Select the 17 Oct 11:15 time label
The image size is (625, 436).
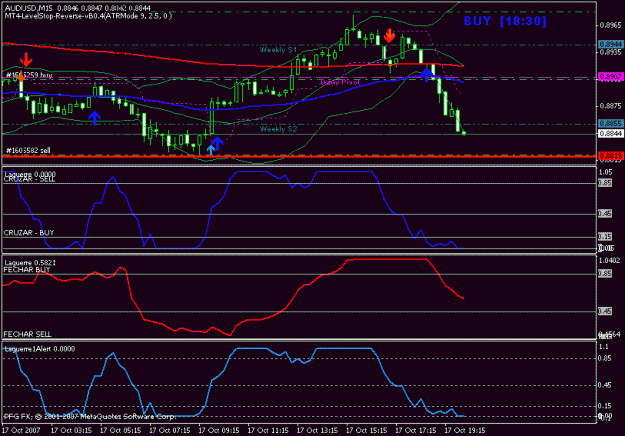(x=268, y=430)
